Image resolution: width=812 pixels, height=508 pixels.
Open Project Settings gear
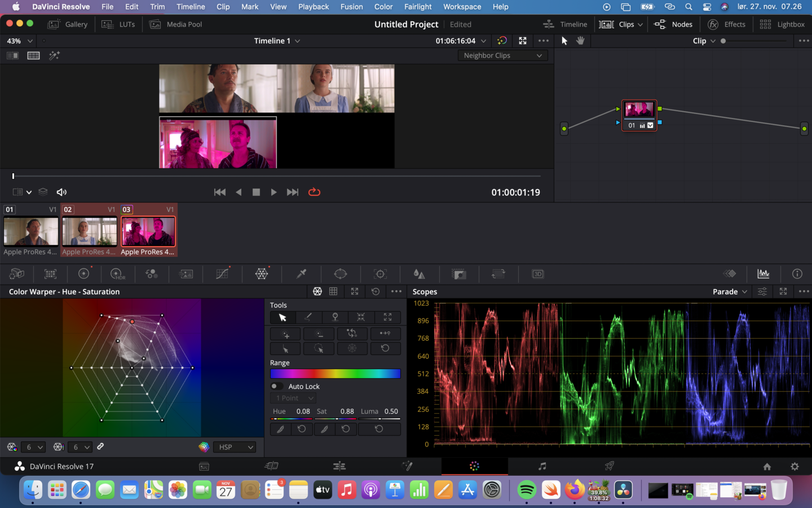coord(795,466)
